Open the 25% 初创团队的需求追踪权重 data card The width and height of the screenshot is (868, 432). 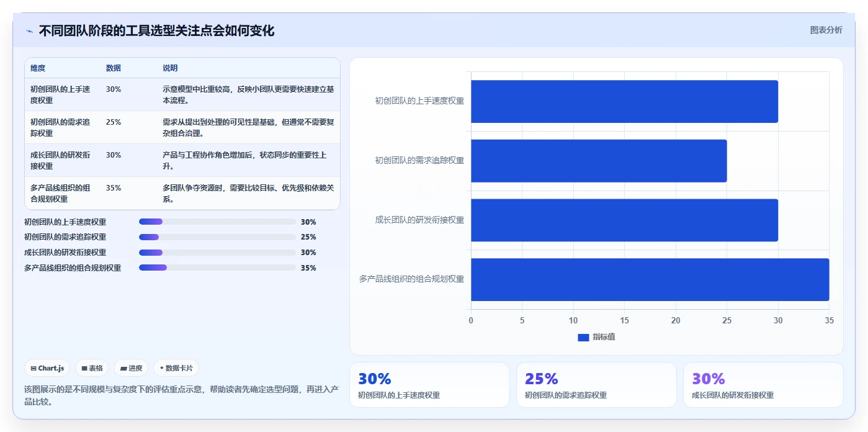pos(596,385)
